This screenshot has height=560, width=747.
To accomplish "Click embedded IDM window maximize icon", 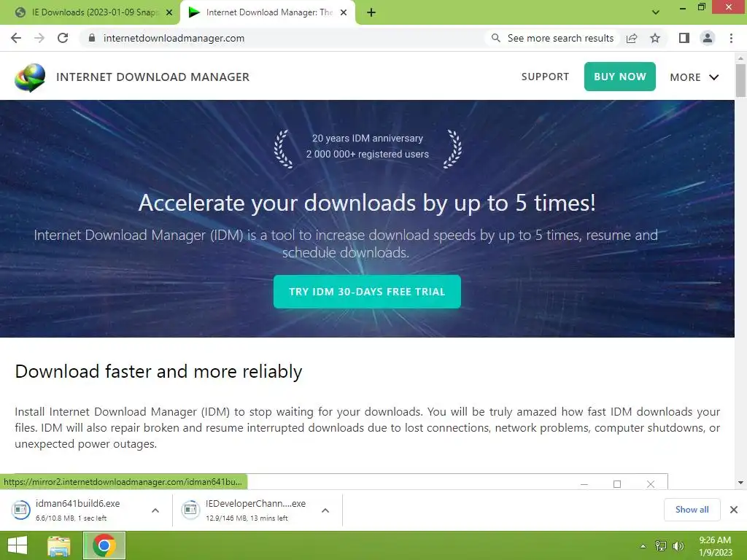I will tap(617, 484).
